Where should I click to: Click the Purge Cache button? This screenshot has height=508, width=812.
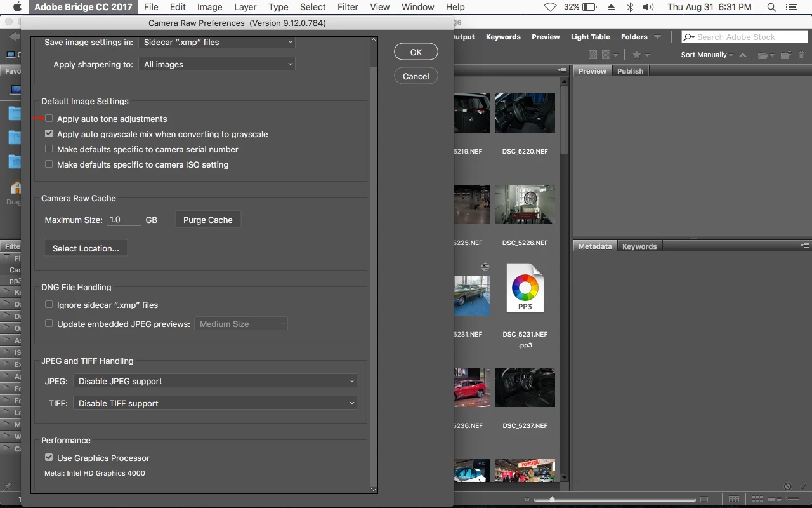point(208,220)
